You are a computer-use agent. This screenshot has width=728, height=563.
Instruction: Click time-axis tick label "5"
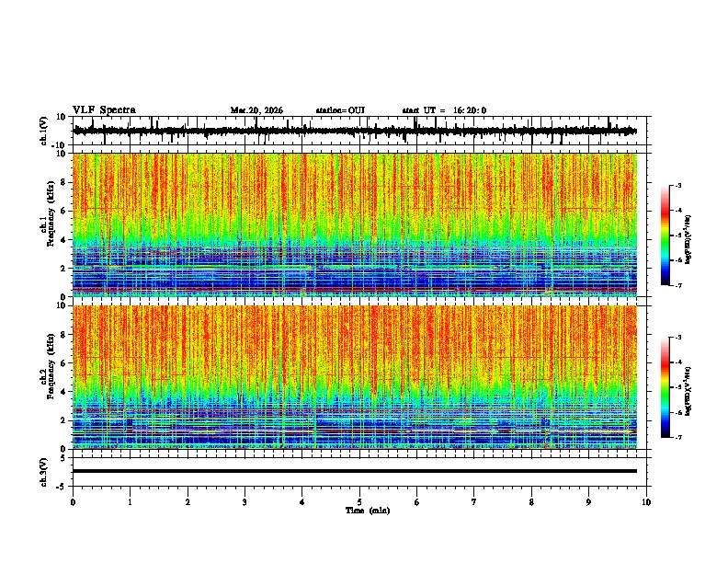tap(359, 502)
